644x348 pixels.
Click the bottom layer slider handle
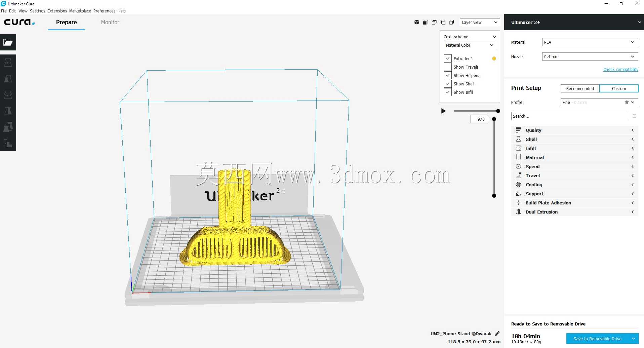[494, 196]
